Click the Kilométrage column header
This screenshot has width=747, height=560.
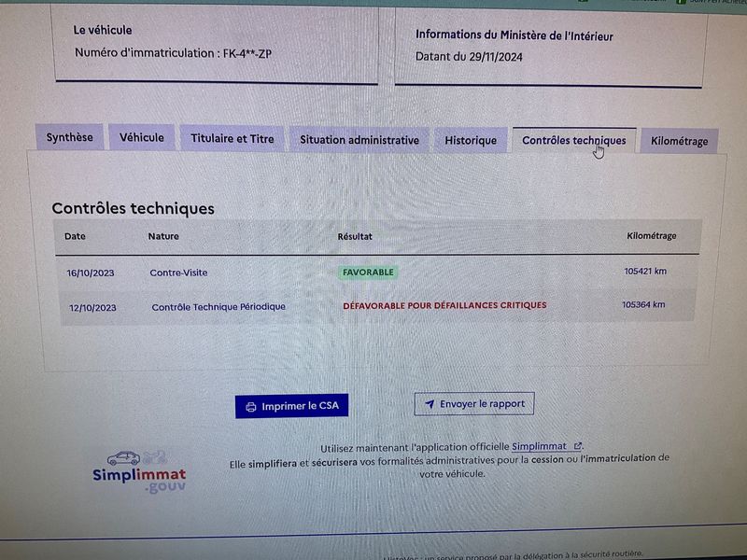coord(651,236)
